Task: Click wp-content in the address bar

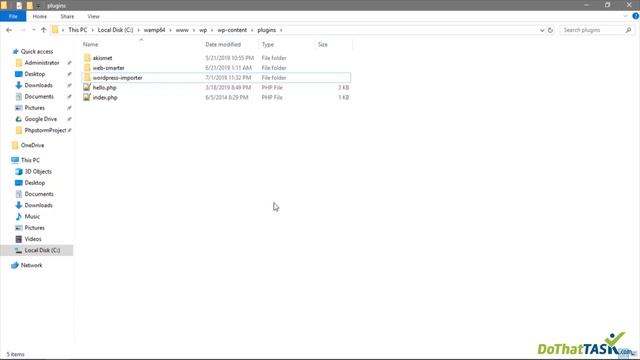Action: pos(232,30)
